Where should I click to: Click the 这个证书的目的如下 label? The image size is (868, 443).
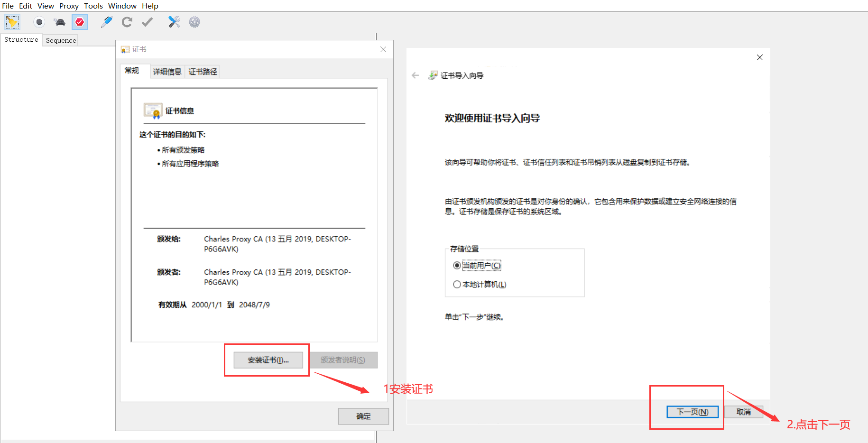172,135
